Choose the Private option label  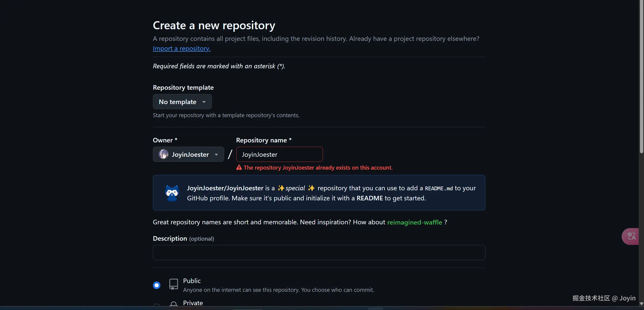pos(193,303)
